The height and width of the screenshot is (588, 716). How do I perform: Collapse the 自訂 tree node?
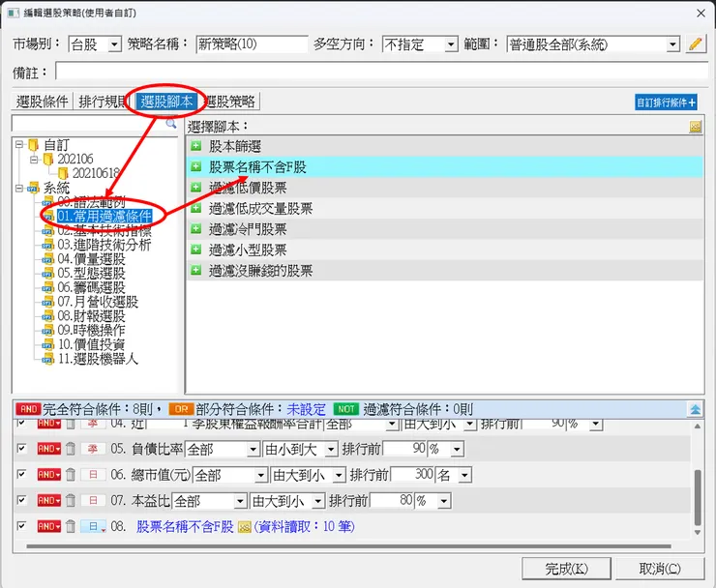pyautogui.click(x=19, y=145)
